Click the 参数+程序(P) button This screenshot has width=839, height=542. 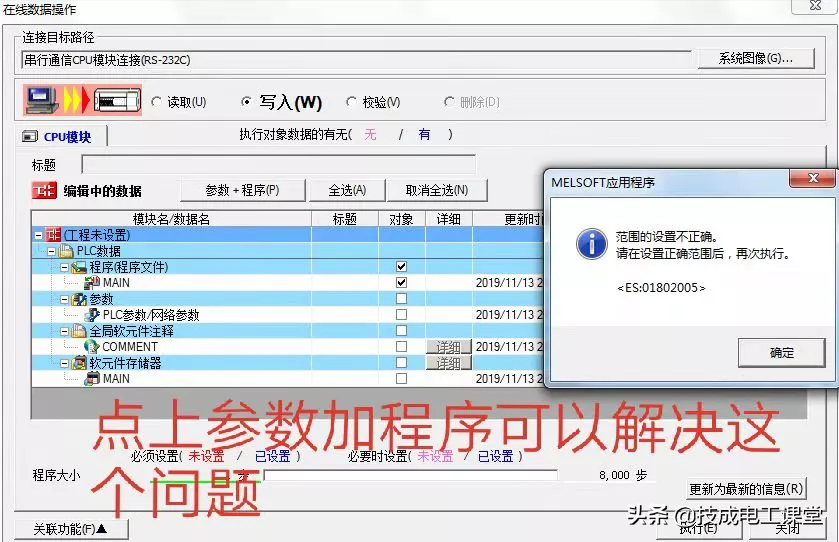pos(242,190)
